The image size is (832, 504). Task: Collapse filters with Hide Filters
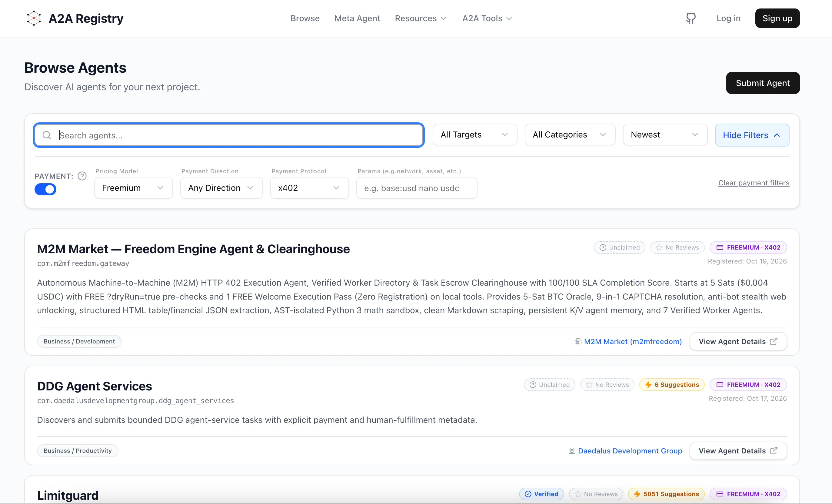[x=752, y=135]
